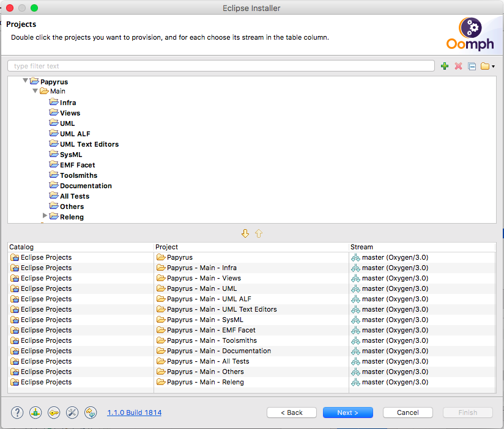Select the UML tree item
Viewport: 504px width, 429px height.
click(67, 123)
